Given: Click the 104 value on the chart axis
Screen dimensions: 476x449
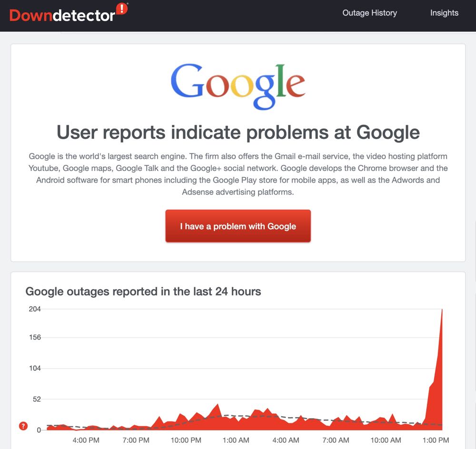Looking at the screenshot, I should (35, 368).
